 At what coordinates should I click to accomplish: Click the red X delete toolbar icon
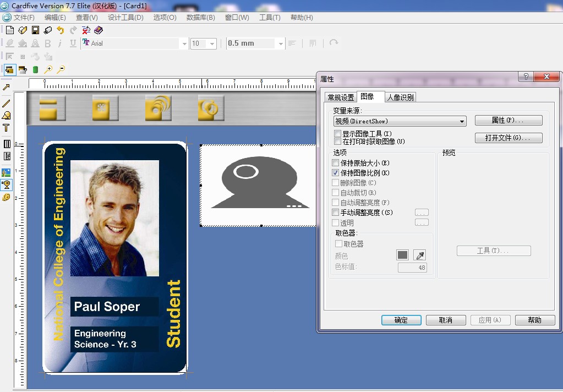click(86, 30)
